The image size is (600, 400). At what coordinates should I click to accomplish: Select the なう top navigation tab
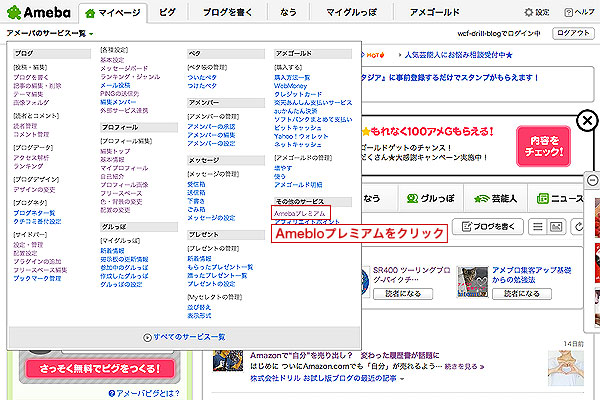tap(288, 12)
